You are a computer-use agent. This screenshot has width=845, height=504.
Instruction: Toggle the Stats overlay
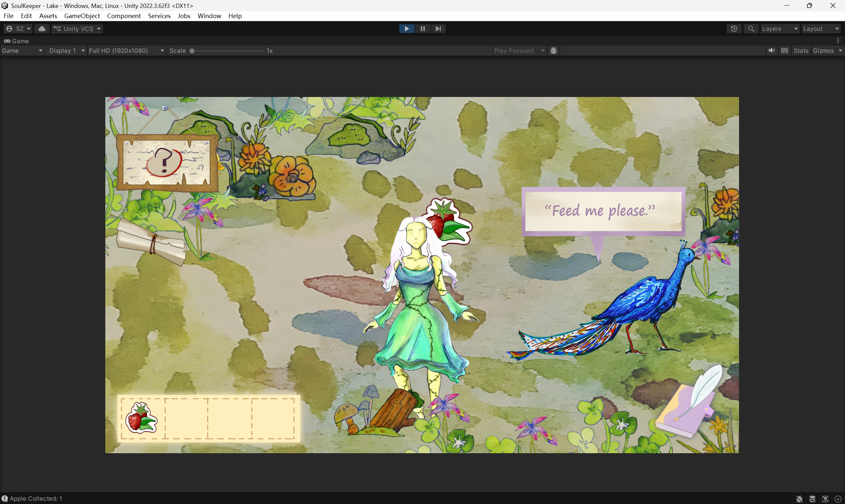pyautogui.click(x=801, y=50)
